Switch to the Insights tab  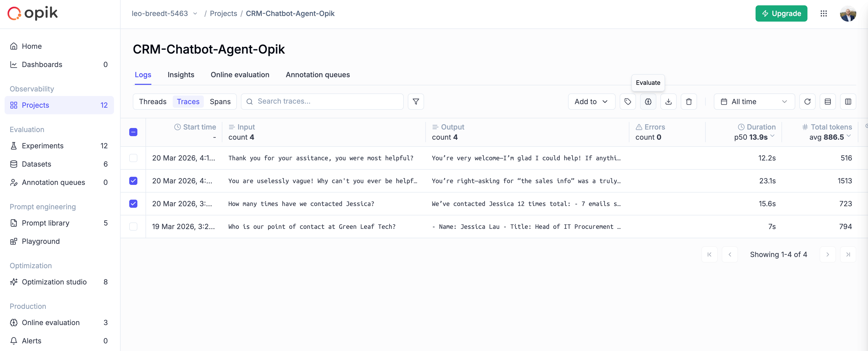181,75
